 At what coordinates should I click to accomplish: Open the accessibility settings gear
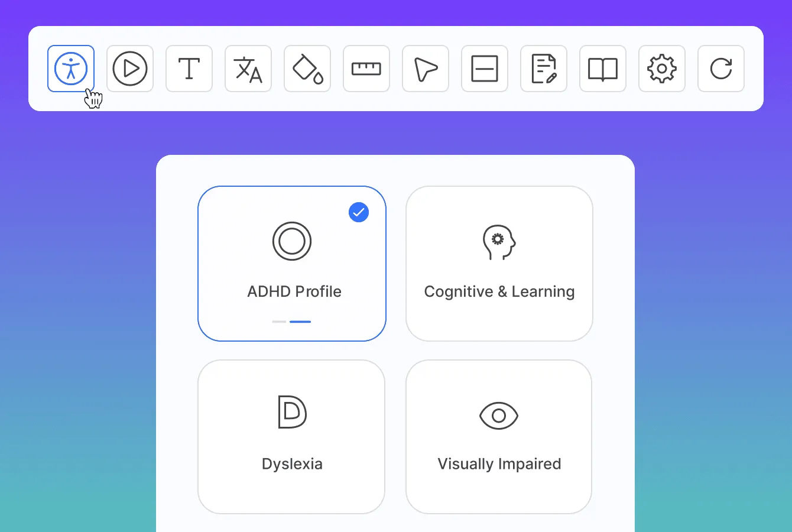pyautogui.click(x=662, y=69)
